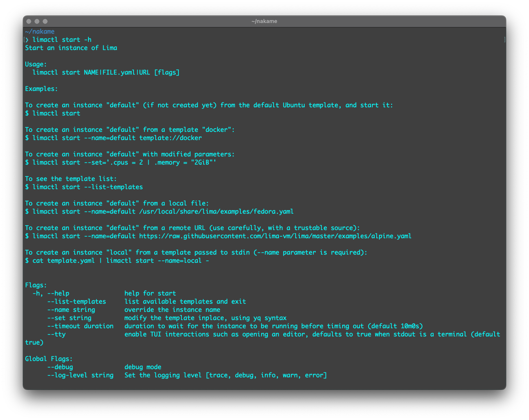Click the gray close button in title bar
This screenshot has width=529, height=420.
click(29, 21)
